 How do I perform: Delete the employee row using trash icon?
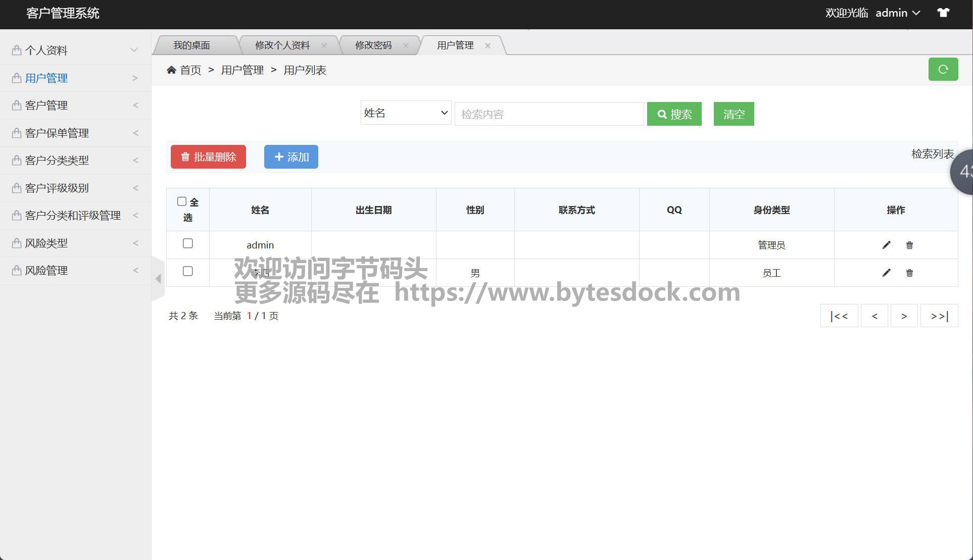(909, 273)
